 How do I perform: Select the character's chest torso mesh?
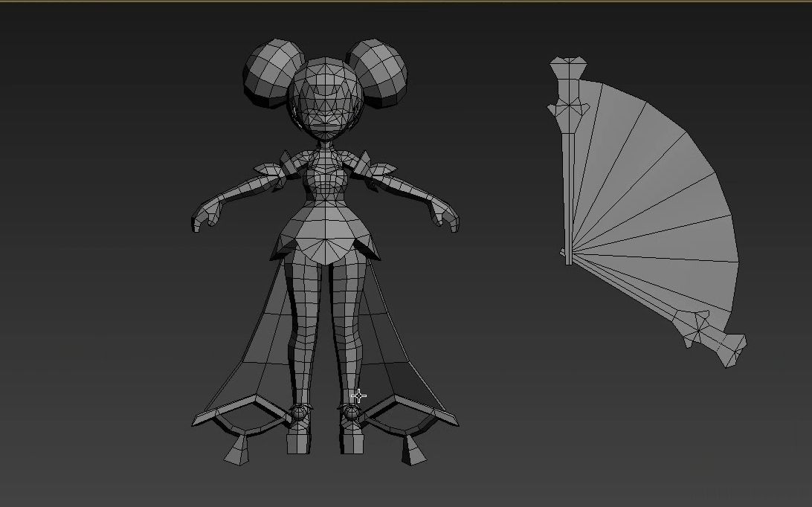coord(325,182)
